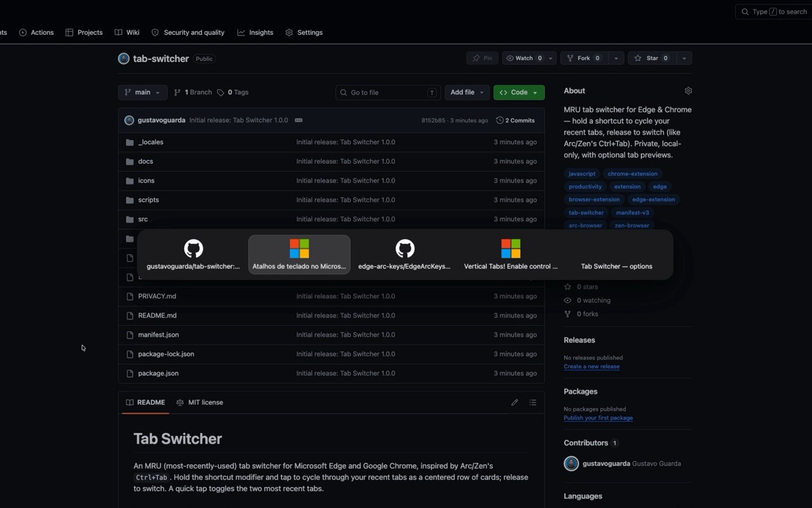Expand the Star lists dropdown arrow
812x508 pixels.
pyautogui.click(x=684, y=58)
